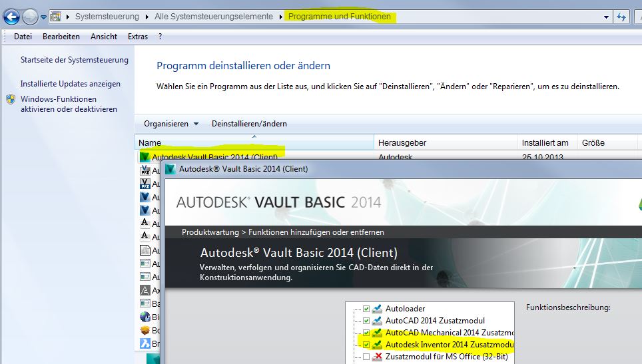Screen dimensions: 642x364
Task: Click the Autodesk publisher cell in first row
Action: (396, 156)
